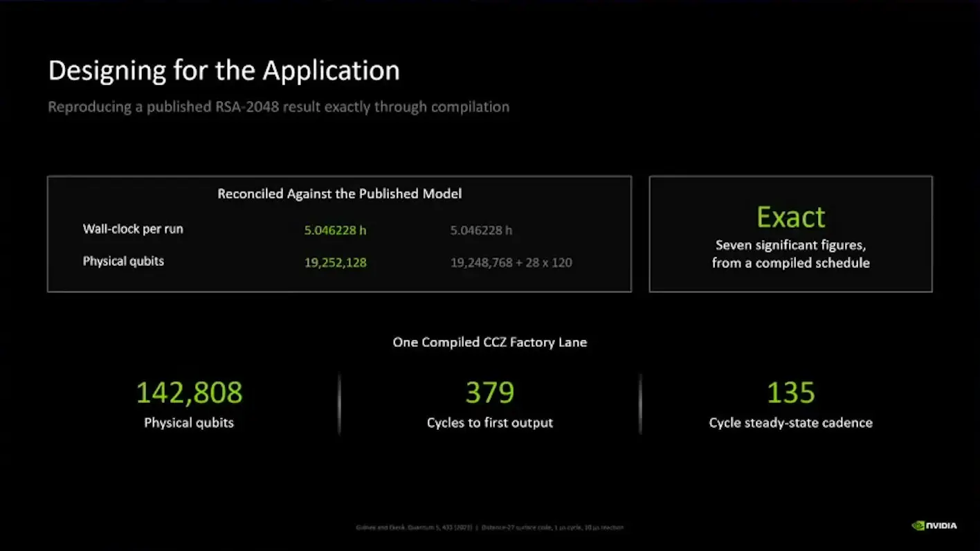The width and height of the screenshot is (980, 551).
Task: Select the "Wall-clock per run" row label
Action: tap(133, 229)
